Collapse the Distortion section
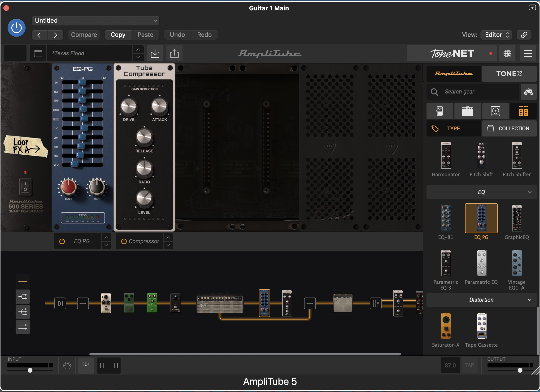 (481, 300)
